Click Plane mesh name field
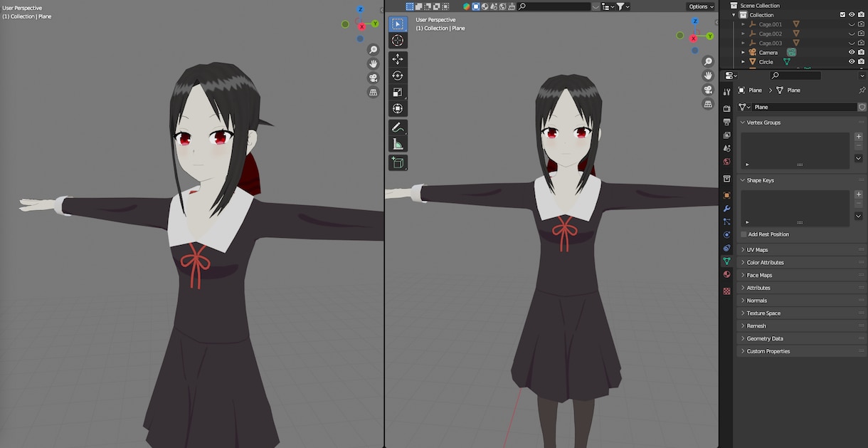This screenshot has height=448, width=868. 804,107
